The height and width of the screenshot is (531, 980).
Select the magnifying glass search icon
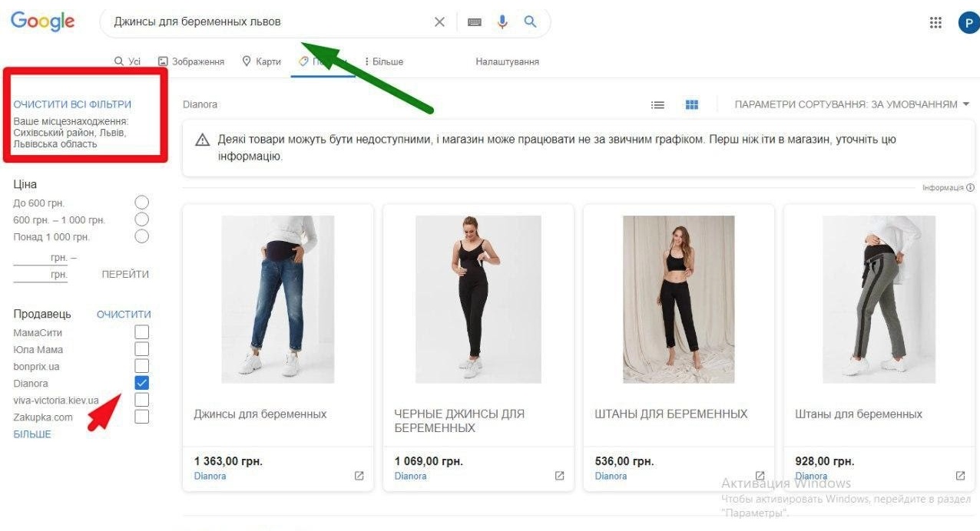pyautogui.click(x=530, y=21)
